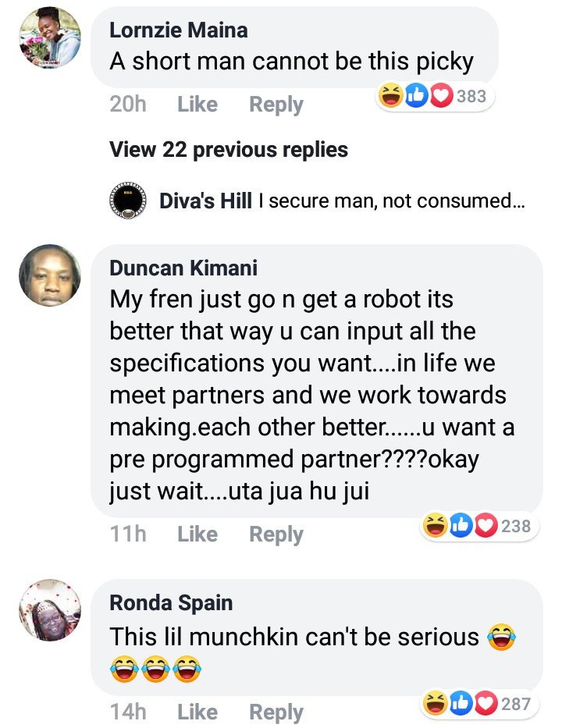Viewport: 562px width, 728px height.
Task: Open Ronda Spain's profile picture
Action: [x=50, y=609]
